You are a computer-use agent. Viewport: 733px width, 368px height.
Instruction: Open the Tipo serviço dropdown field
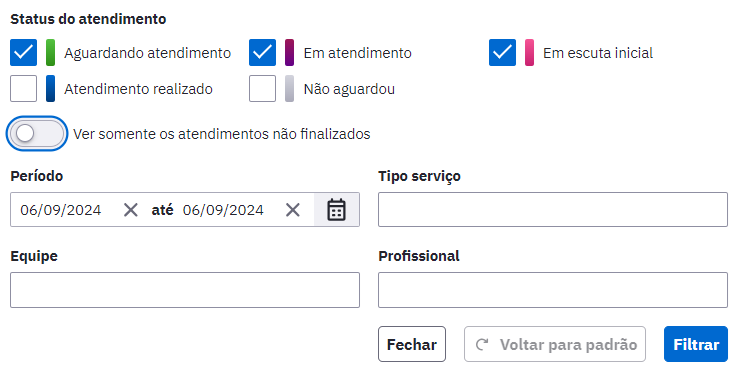(x=553, y=209)
